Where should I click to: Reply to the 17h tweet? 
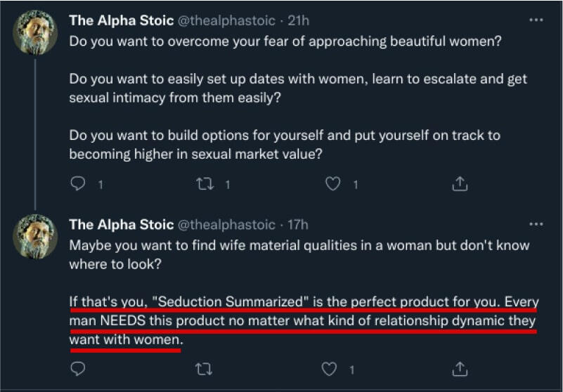pos(78,368)
